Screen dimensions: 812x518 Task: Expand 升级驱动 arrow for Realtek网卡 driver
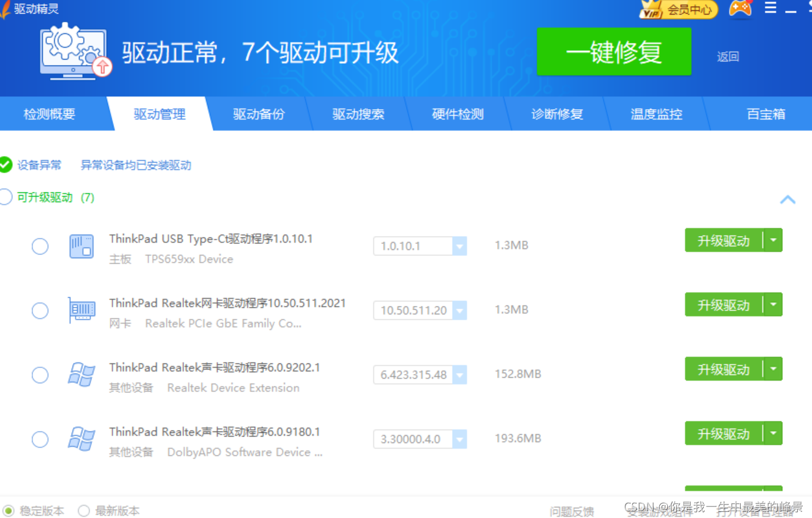(x=773, y=305)
